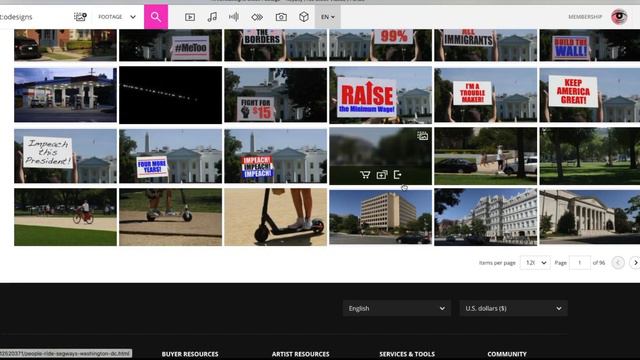The width and height of the screenshot is (640, 360).
Task: Click the share/export icon on hovered clip
Action: (x=398, y=175)
